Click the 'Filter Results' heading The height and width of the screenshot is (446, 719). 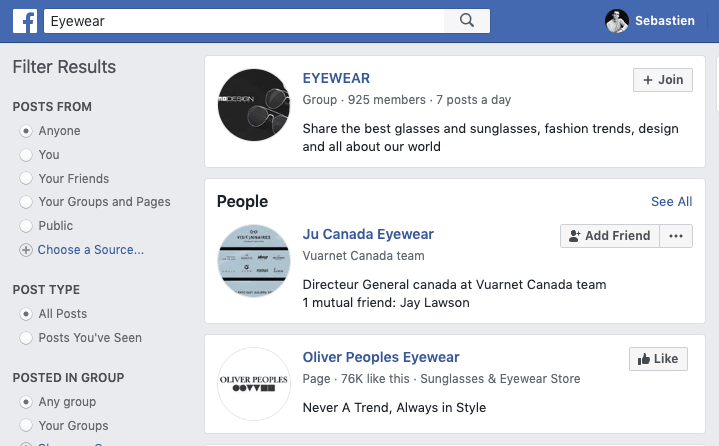pyautogui.click(x=64, y=67)
